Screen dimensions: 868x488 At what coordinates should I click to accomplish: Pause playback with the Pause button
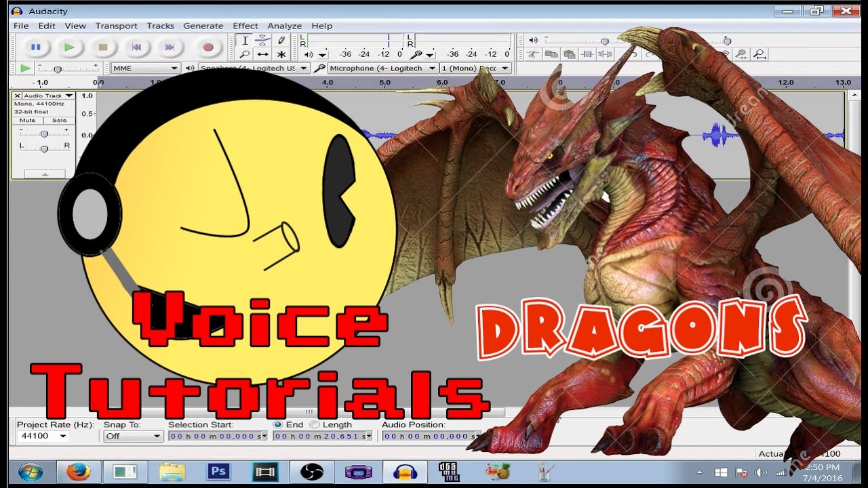(x=36, y=47)
